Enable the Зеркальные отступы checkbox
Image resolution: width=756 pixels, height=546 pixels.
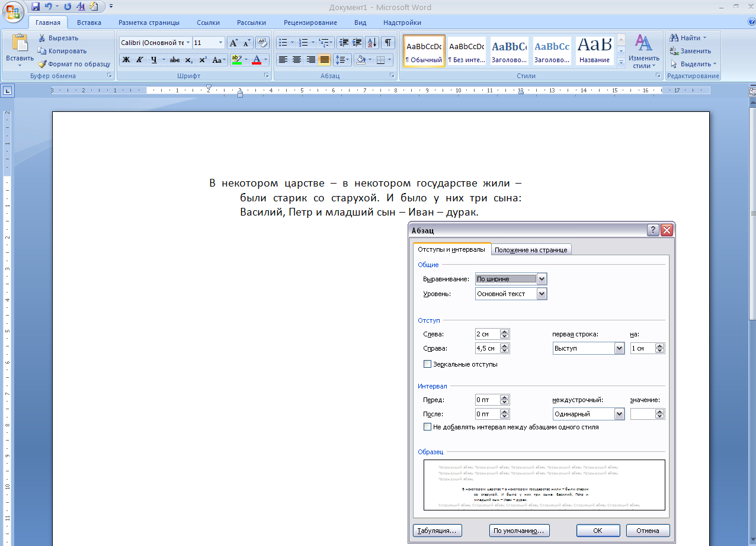pyautogui.click(x=427, y=364)
